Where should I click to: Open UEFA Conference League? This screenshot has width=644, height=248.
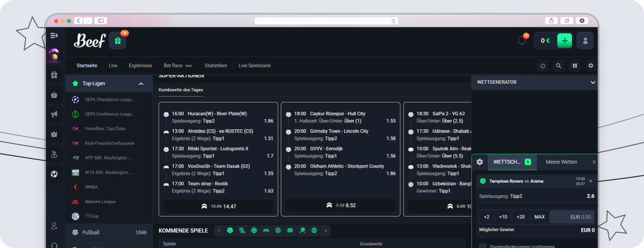point(109,114)
